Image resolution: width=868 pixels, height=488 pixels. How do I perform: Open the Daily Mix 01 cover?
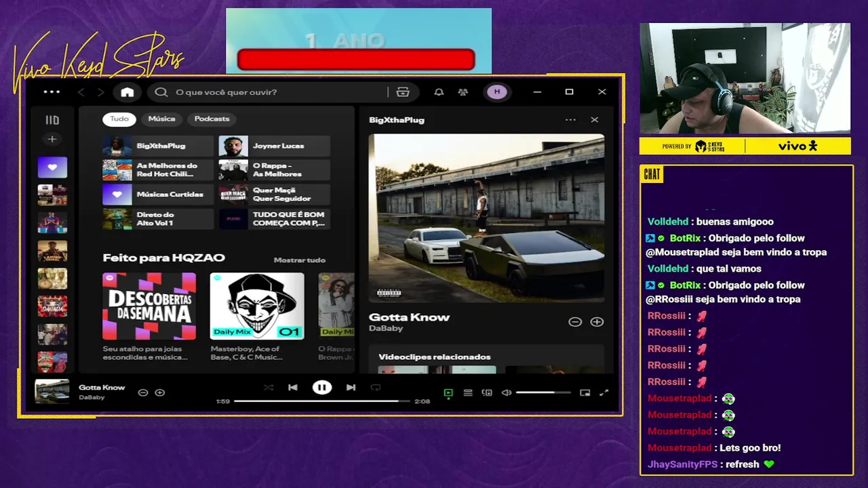(x=257, y=306)
